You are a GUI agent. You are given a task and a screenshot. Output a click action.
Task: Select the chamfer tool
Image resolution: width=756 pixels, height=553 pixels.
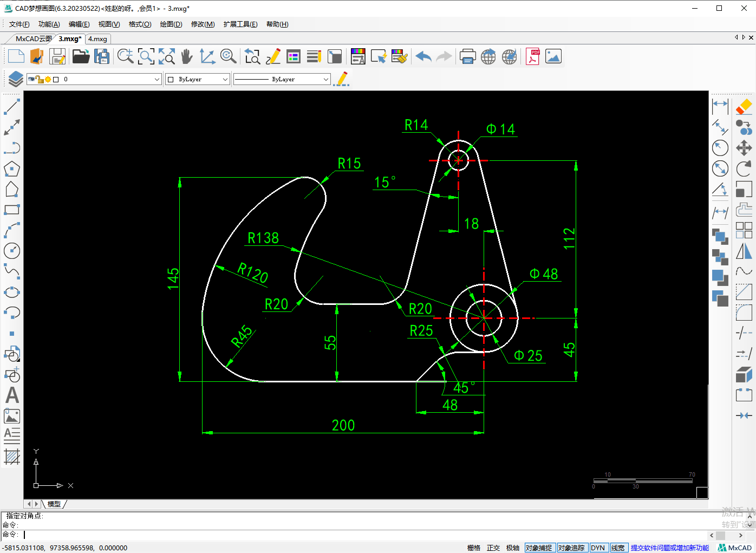click(x=744, y=292)
